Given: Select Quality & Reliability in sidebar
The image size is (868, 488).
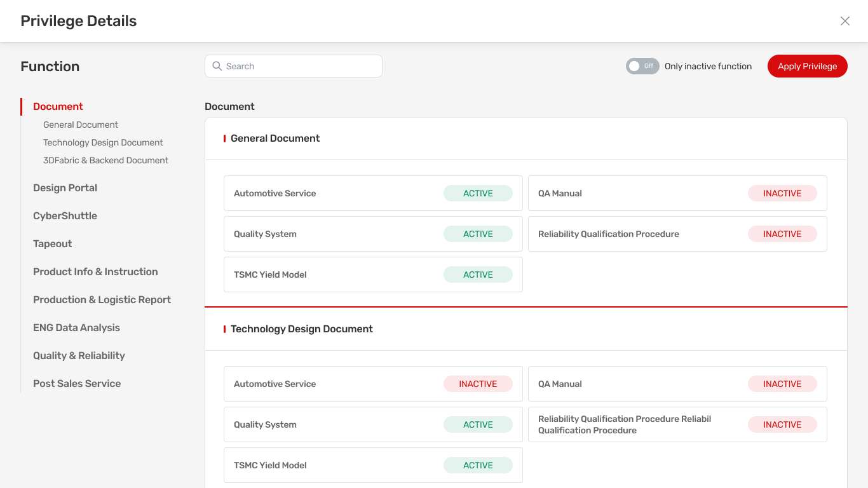Looking at the screenshot, I should [x=79, y=356].
